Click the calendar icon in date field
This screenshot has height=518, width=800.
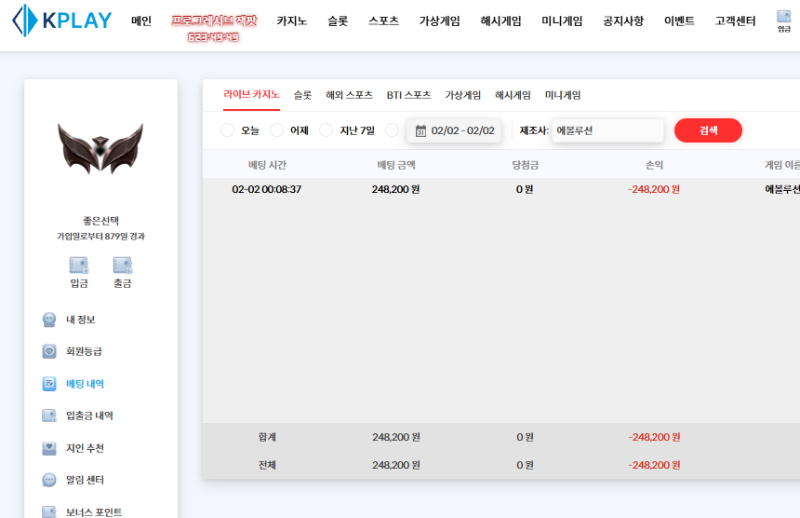coord(420,131)
